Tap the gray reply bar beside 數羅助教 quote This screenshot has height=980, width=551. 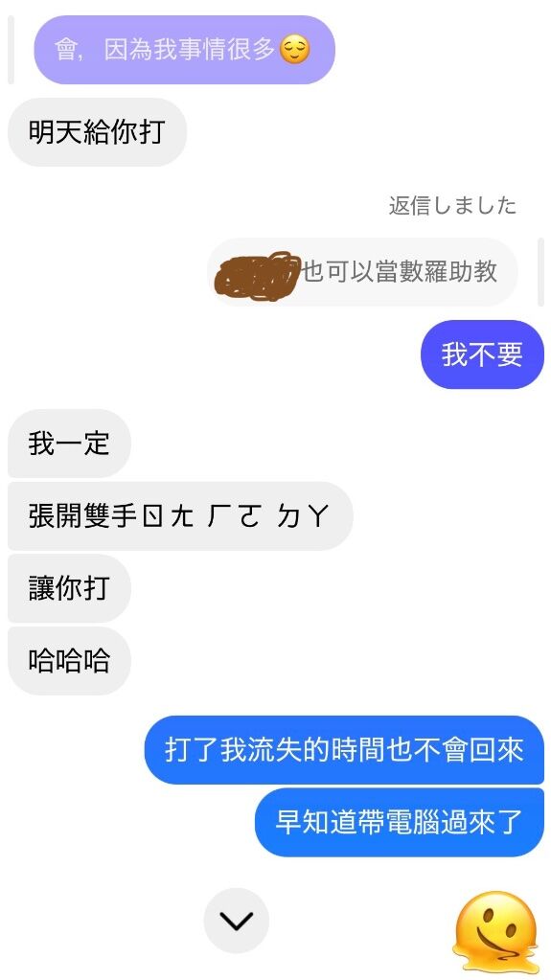pyautogui.click(x=541, y=272)
